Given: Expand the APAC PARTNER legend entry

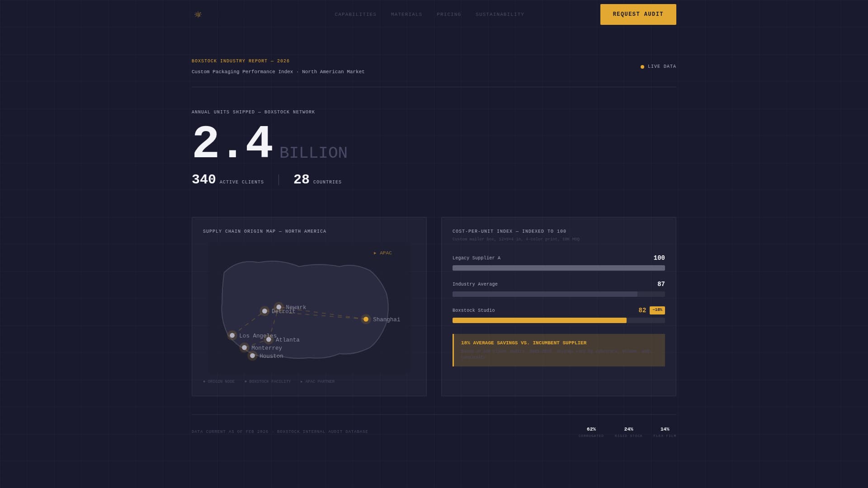Looking at the screenshot, I should click(317, 381).
